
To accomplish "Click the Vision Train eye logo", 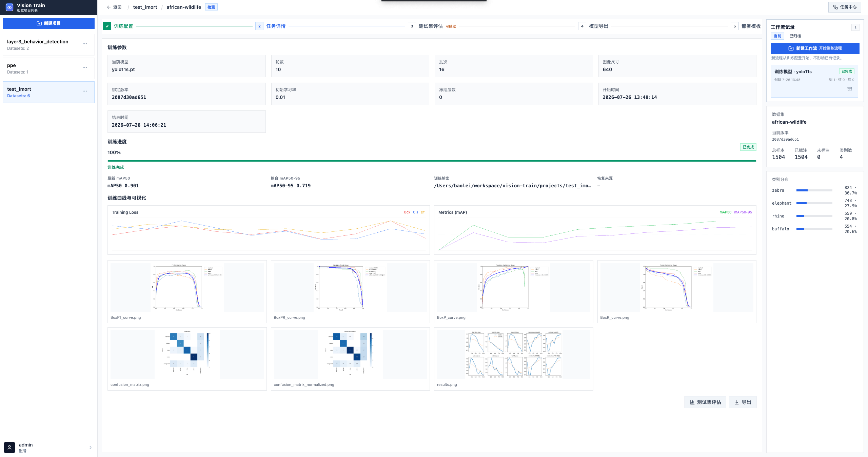I will click(x=9, y=7).
